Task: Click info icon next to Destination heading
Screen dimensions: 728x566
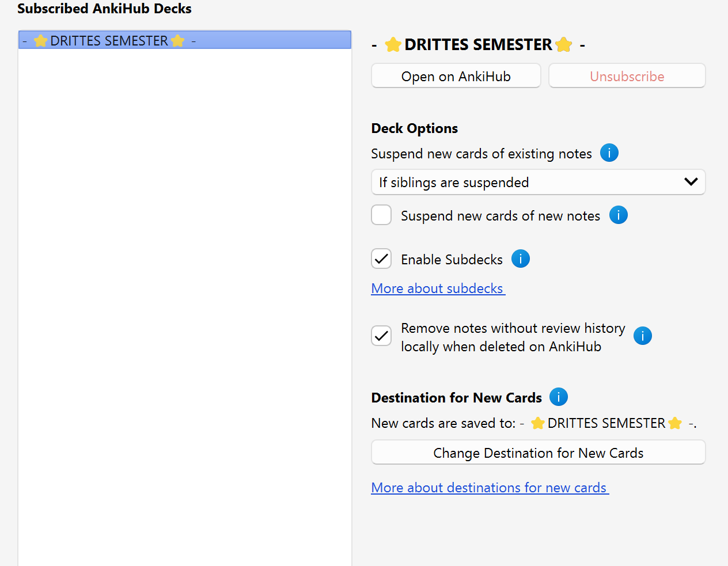Action: pyautogui.click(x=558, y=397)
